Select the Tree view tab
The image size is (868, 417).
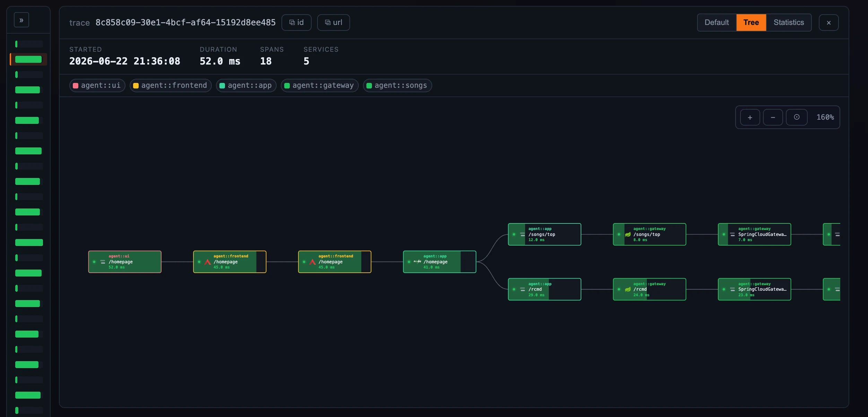(x=751, y=23)
